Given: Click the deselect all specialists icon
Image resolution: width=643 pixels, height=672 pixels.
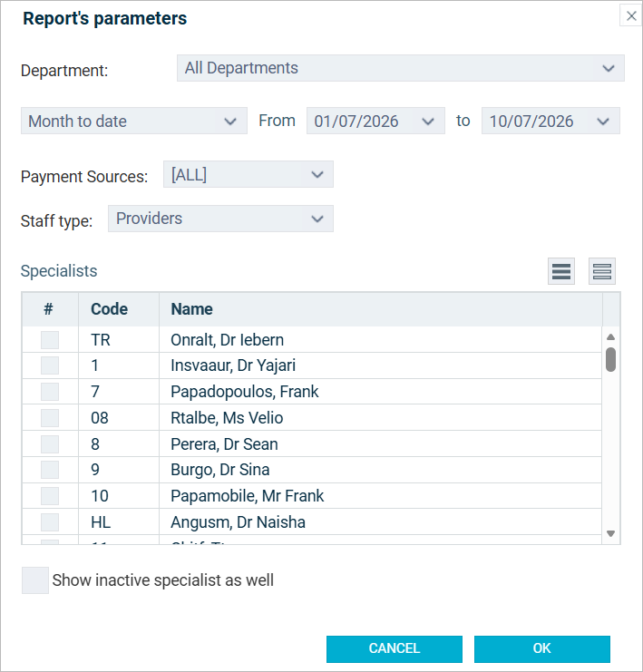Looking at the screenshot, I should click(602, 271).
